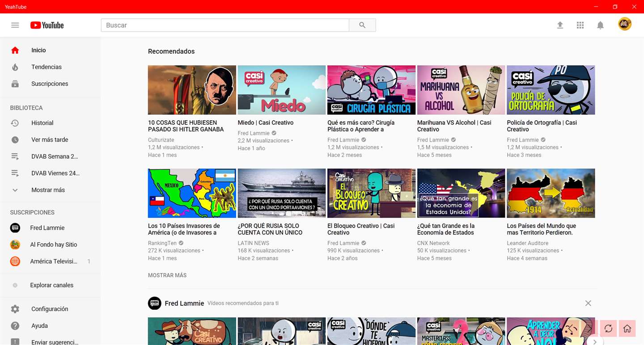This screenshot has width=644, height=345.
Task: Click the reload button at bottom right
Action: [608, 328]
